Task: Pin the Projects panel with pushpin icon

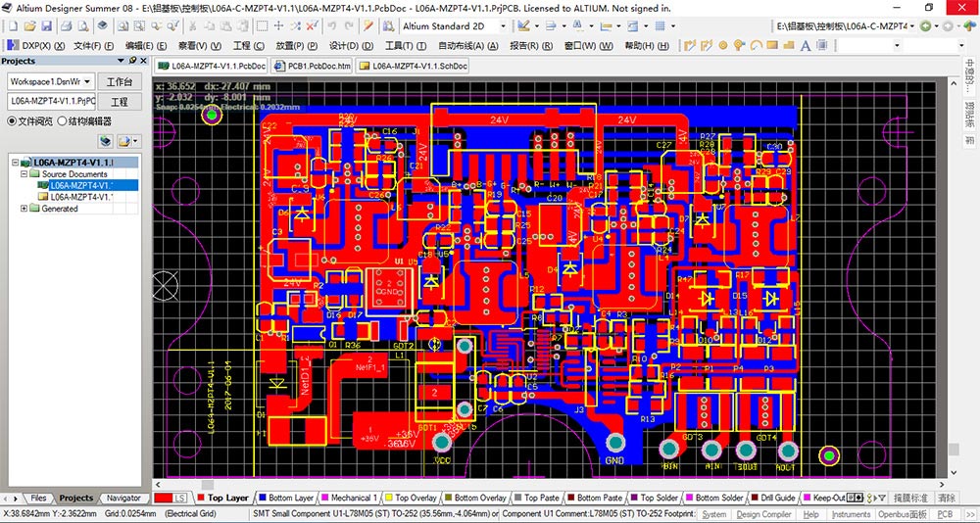Action: point(133,61)
